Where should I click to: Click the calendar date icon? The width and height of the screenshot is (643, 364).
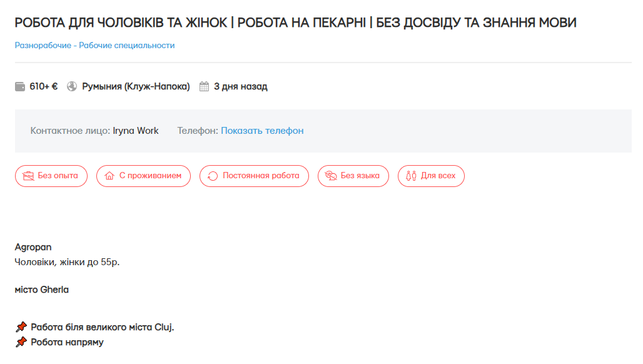204,87
